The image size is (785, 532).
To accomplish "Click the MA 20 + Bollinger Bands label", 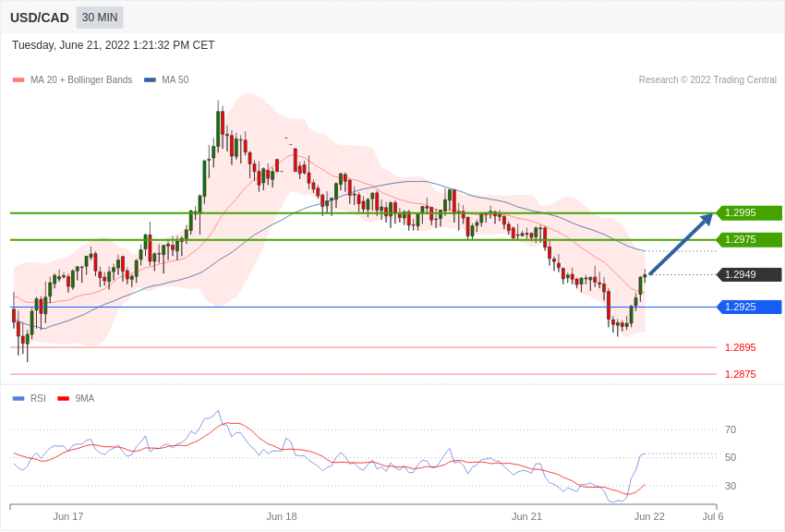I will coord(81,80).
